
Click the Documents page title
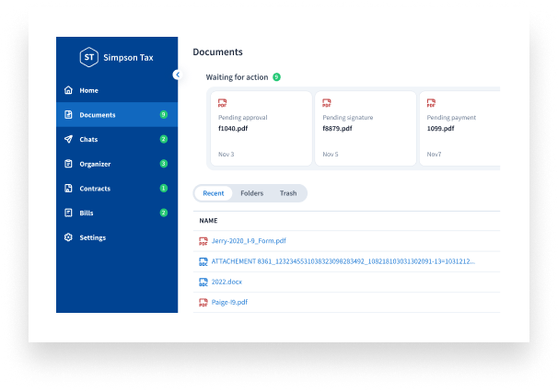[218, 52]
